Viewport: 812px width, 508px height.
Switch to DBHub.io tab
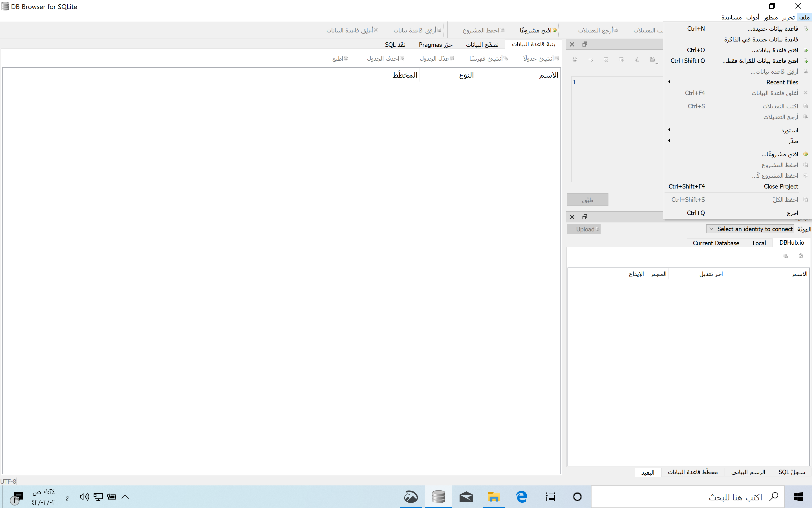pyautogui.click(x=791, y=243)
